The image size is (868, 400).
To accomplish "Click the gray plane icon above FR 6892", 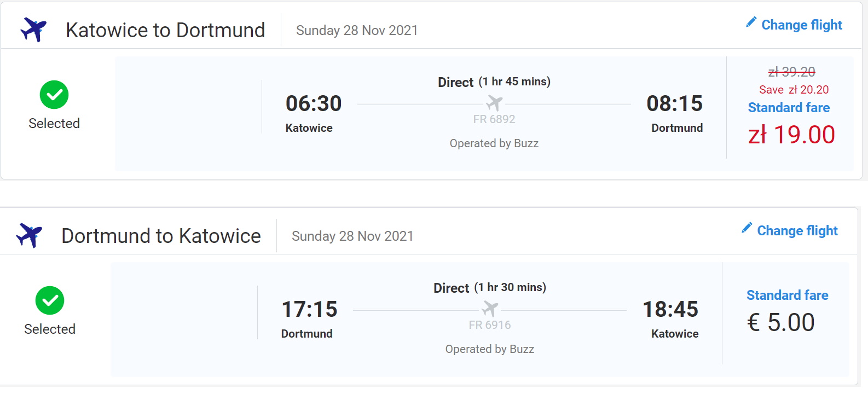I will [494, 102].
